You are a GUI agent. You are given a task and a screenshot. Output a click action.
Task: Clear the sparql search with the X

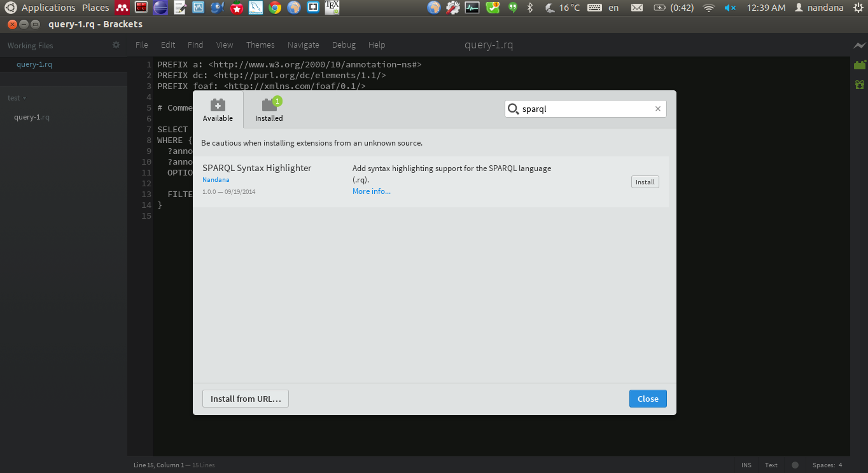pos(658,109)
